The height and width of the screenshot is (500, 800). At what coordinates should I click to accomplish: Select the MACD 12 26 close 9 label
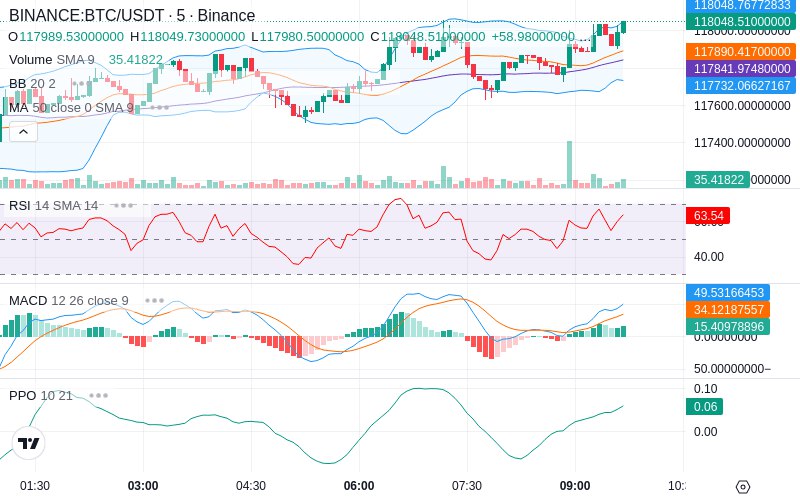point(69,301)
